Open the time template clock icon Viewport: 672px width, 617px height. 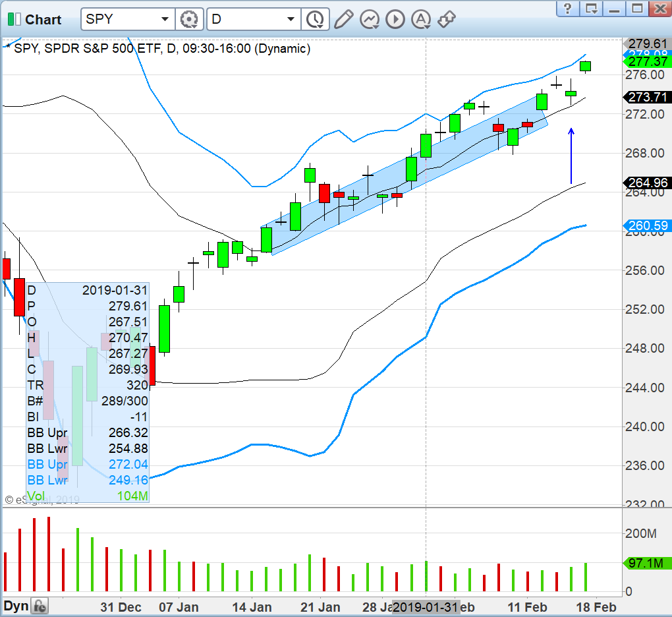(315, 19)
